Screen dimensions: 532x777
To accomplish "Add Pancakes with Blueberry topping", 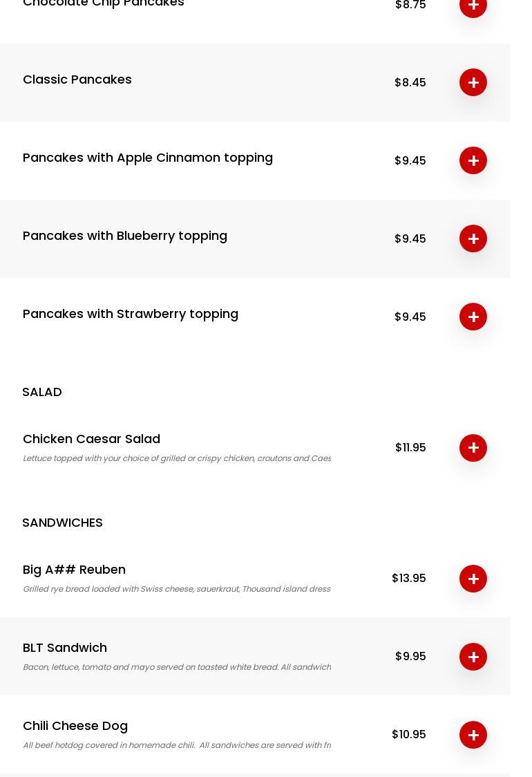I will (x=473, y=238).
